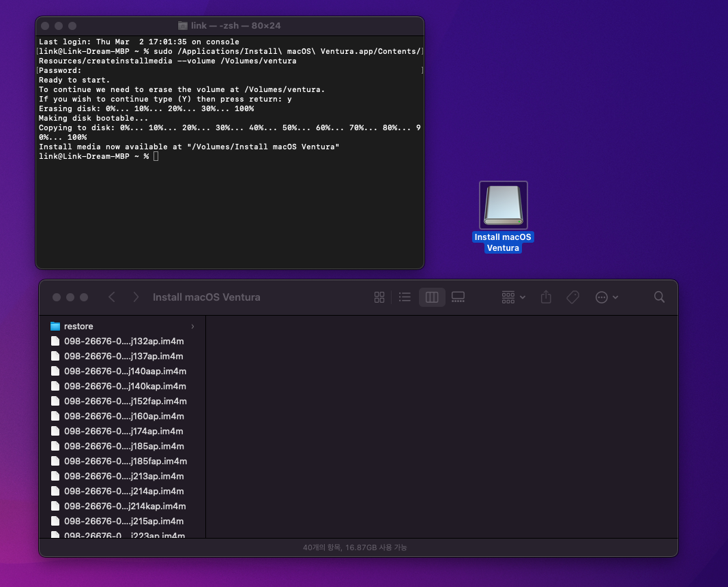Image resolution: width=728 pixels, height=587 pixels.
Task: Go back in Finder window
Action: pos(111,297)
